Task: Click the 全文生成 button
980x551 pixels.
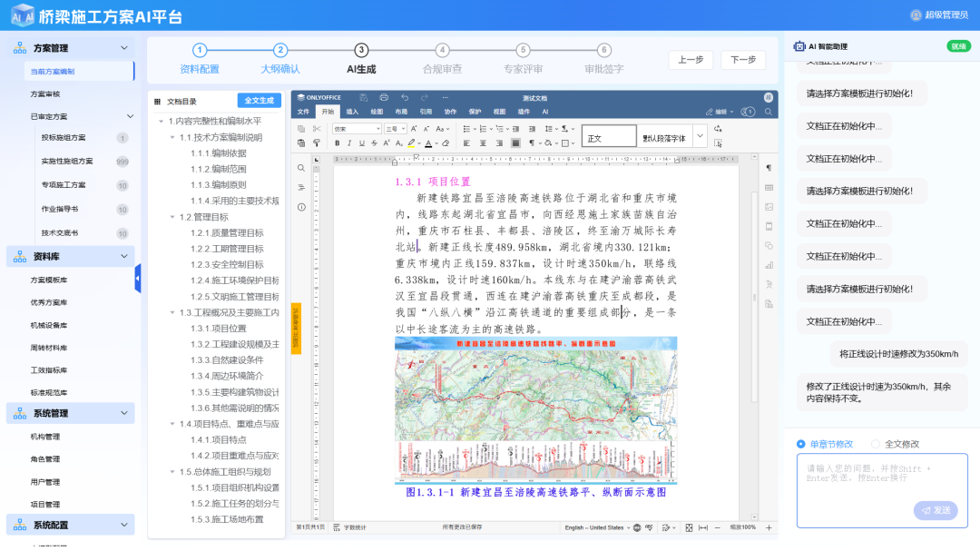Action: [x=259, y=101]
